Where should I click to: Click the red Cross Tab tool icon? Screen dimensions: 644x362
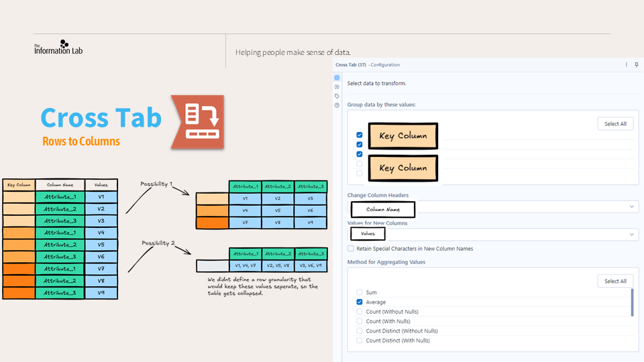pos(198,122)
